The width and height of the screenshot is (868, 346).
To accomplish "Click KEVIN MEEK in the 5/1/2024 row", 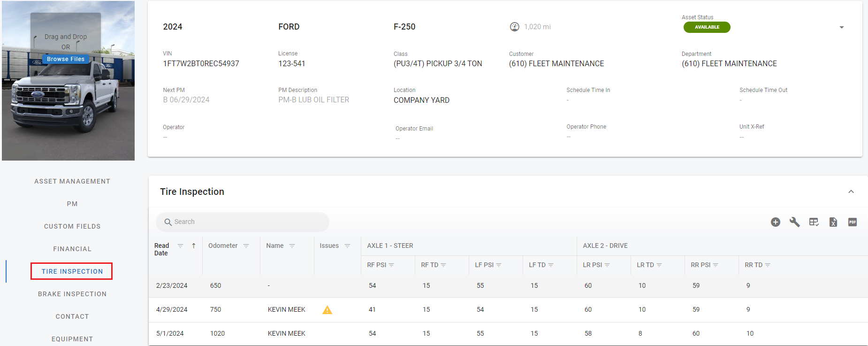I will 286,333.
